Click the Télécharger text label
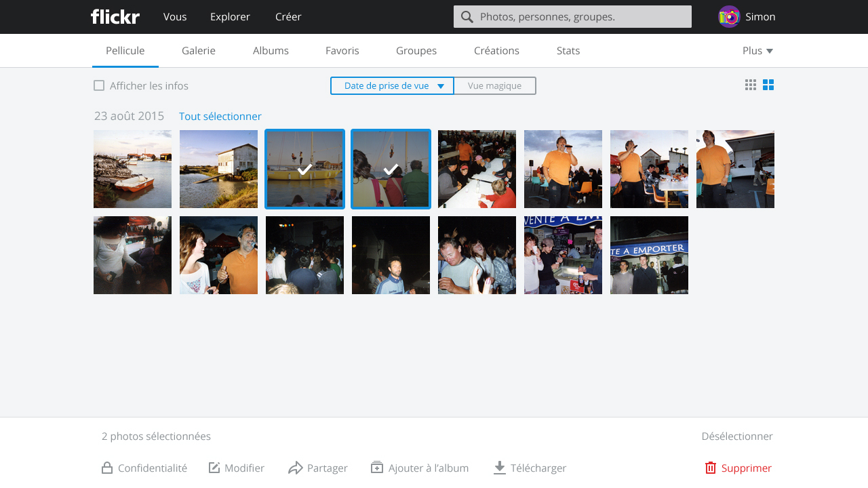Screen dimensions: 868x488 (x=538, y=468)
